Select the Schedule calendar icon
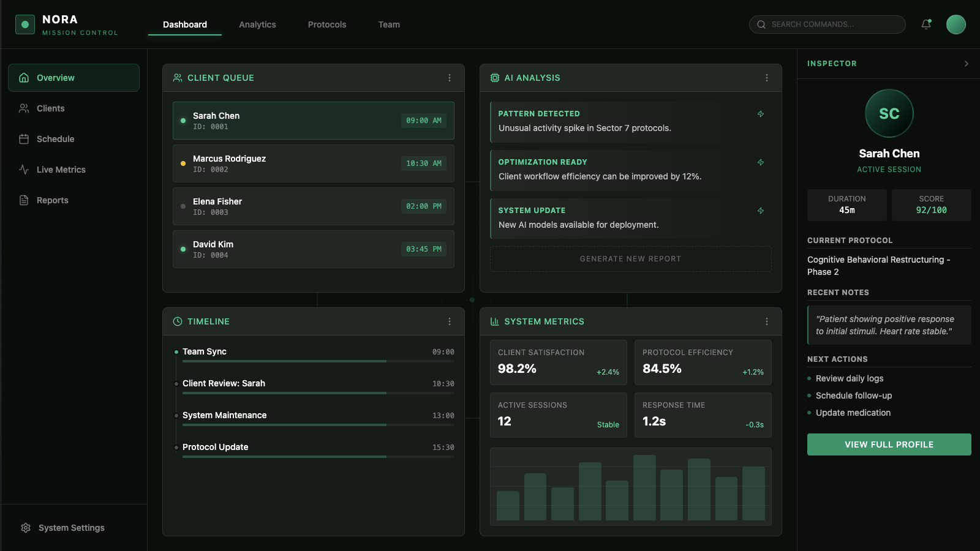980x551 pixels. click(24, 139)
